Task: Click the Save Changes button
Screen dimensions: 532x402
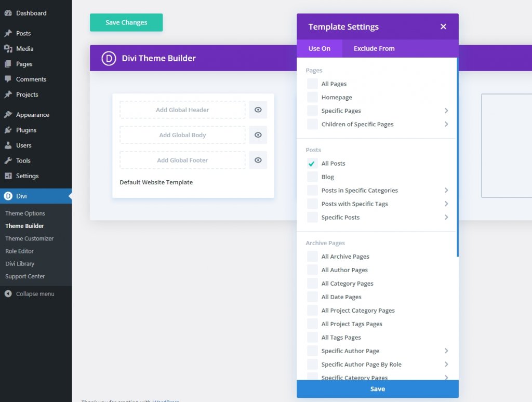Action: pyautogui.click(x=126, y=22)
